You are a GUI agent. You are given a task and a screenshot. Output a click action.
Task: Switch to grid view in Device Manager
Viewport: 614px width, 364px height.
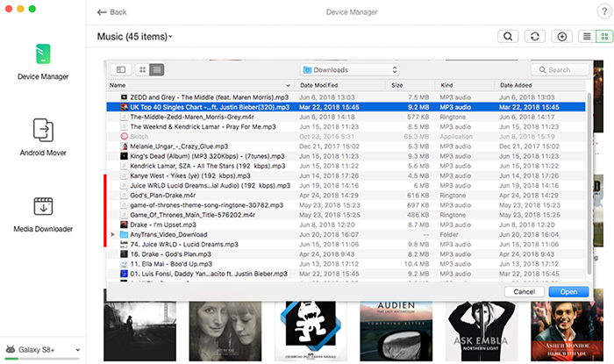[604, 37]
